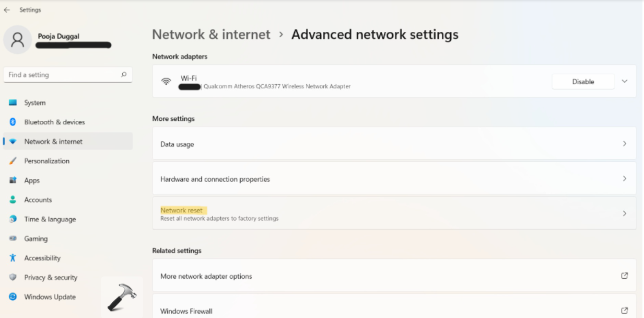Expand the Wi-Fi adapter details chevron
This screenshot has width=644, height=318.
pyautogui.click(x=624, y=82)
